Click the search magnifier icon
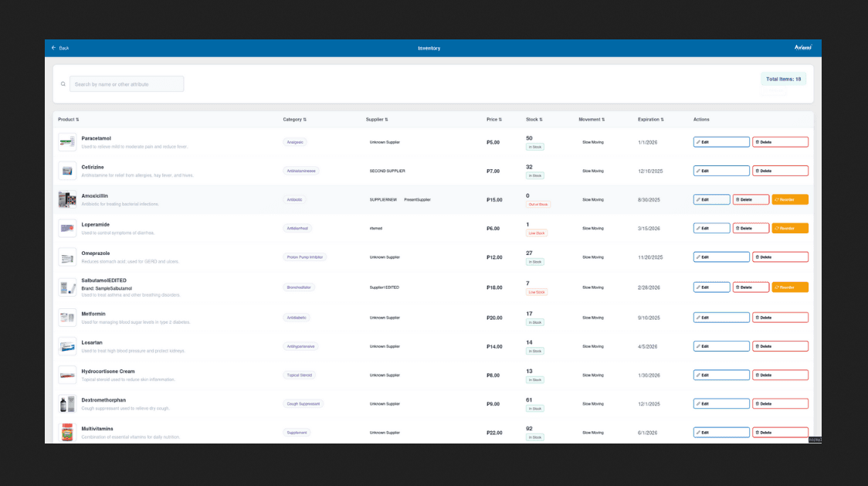 point(63,84)
